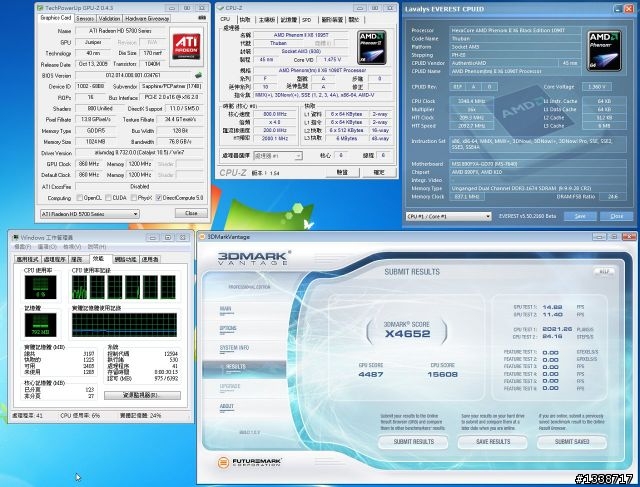Click the CPU usage gauge in Task Manager
The image size is (640, 487).
point(40,287)
